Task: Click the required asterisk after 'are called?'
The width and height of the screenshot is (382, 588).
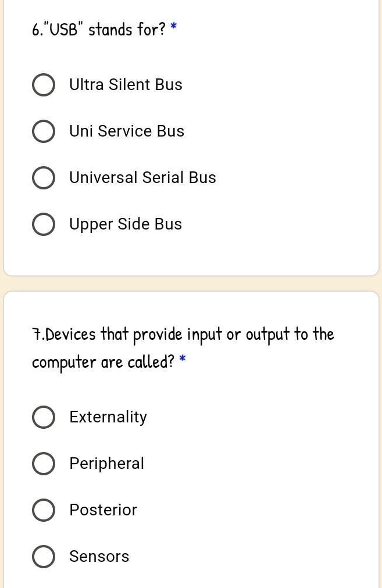Action: (x=183, y=358)
